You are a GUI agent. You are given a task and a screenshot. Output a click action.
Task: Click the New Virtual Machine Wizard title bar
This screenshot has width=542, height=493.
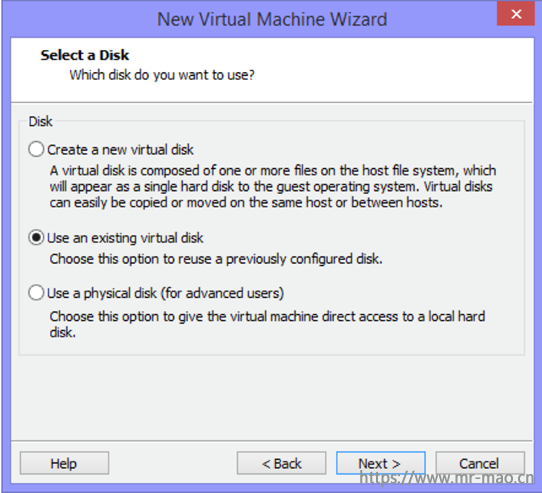(272, 19)
